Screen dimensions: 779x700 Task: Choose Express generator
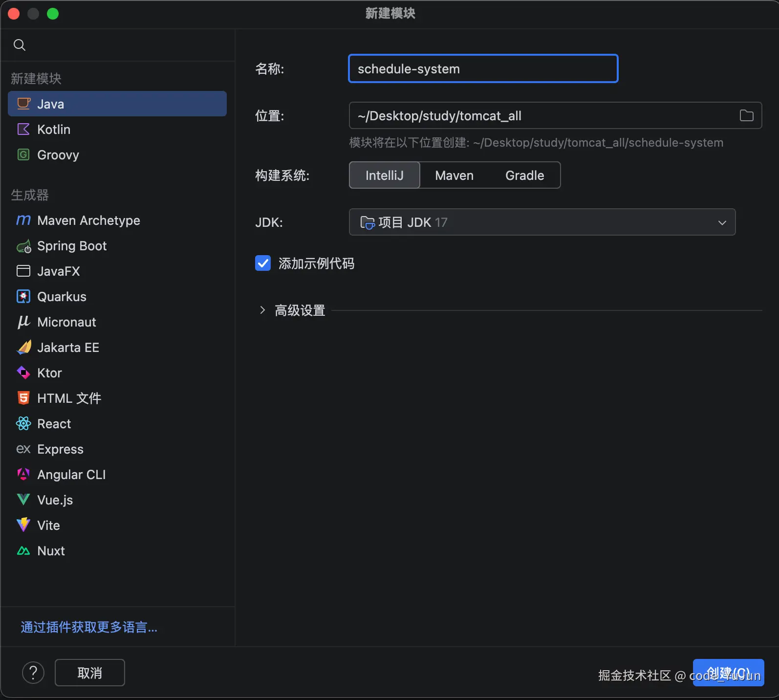117,449
